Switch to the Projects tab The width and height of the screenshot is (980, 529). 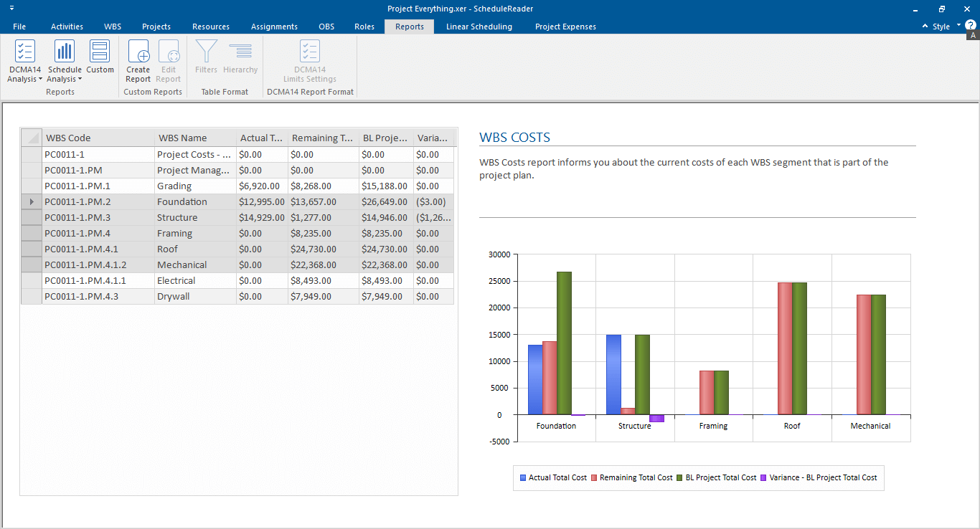pos(156,27)
